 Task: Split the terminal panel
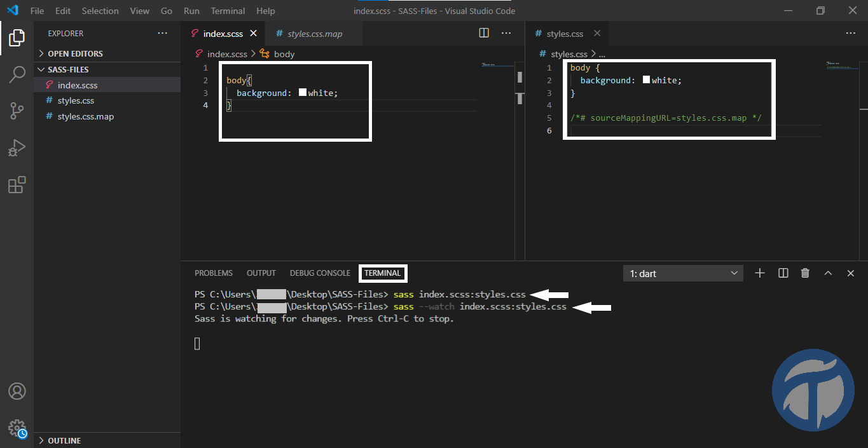(783, 273)
